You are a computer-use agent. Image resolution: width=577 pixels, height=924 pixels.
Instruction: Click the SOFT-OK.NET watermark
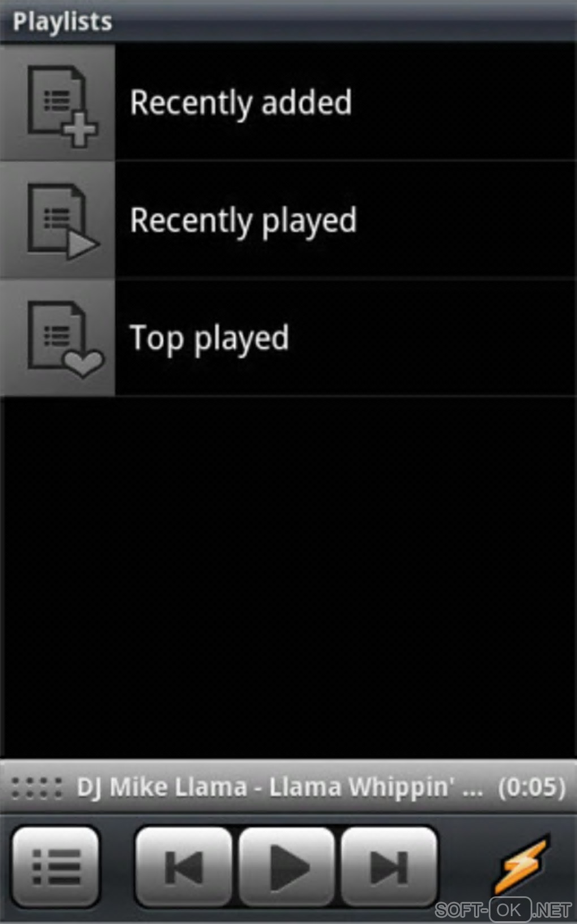tap(503, 910)
